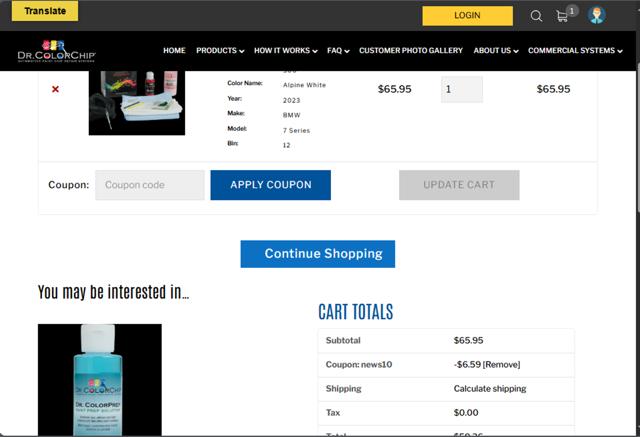Click the UPDATE CART button

[459, 185]
